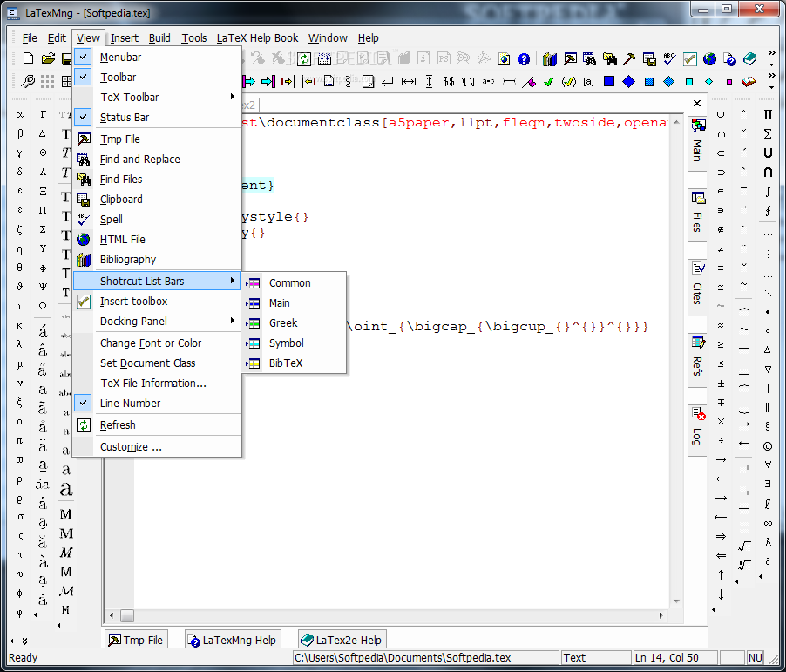This screenshot has width=786, height=672.
Task: Click Shotrcut List Bars submenu entry
Action: pos(157,282)
